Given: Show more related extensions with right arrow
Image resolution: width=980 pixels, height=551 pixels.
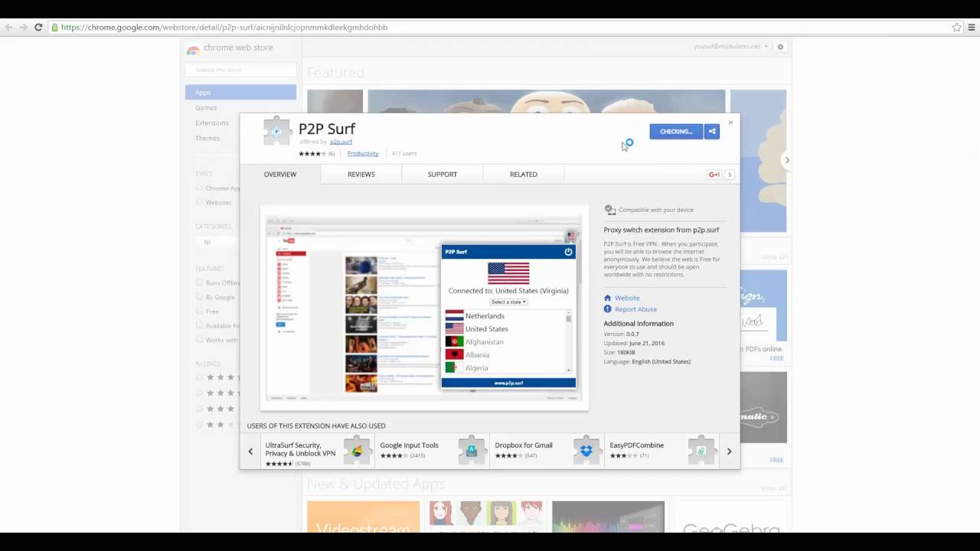Looking at the screenshot, I should tap(729, 452).
